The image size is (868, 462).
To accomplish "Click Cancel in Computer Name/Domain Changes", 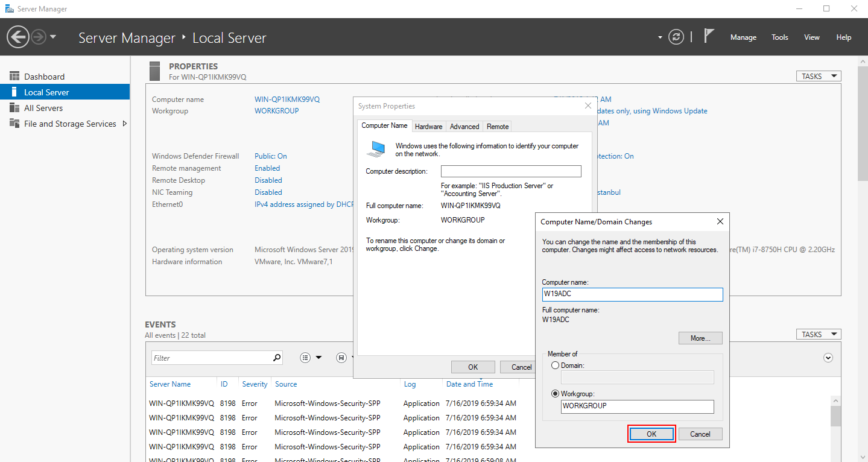I will click(700, 434).
